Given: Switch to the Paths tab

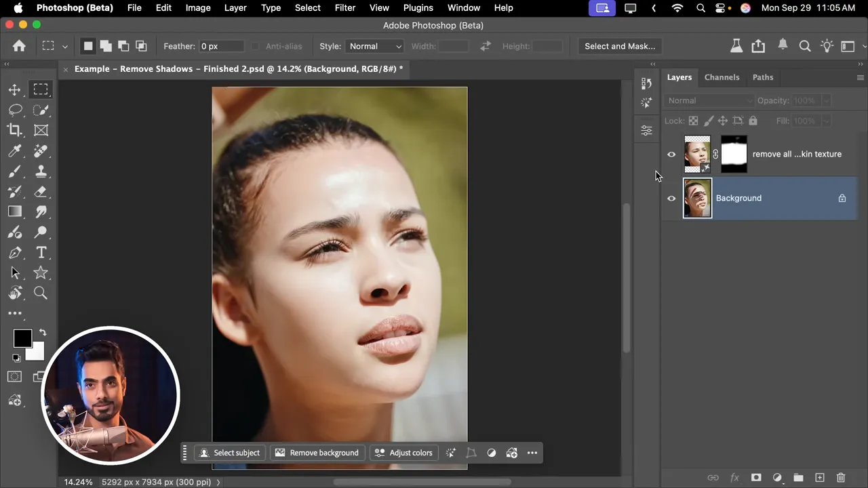Looking at the screenshot, I should (763, 77).
